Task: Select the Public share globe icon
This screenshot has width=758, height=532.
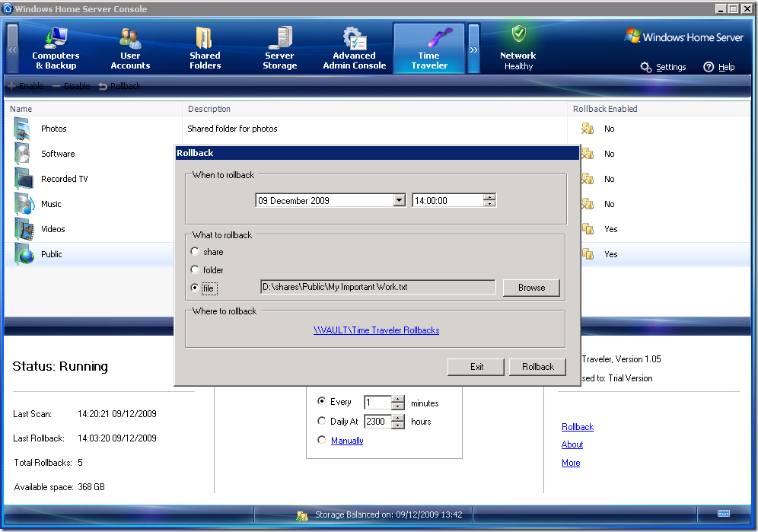Action: pyautogui.click(x=24, y=254)
